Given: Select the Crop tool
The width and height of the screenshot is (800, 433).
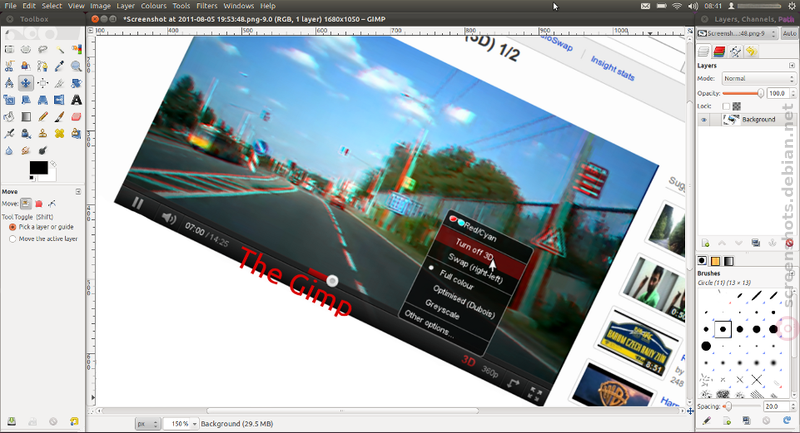Looking at the screenshot, I should pos(59,83).
